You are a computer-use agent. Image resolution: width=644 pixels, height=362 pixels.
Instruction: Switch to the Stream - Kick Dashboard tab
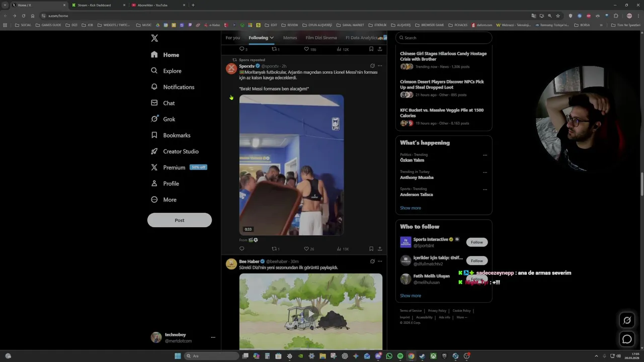(x=99, y=5)
